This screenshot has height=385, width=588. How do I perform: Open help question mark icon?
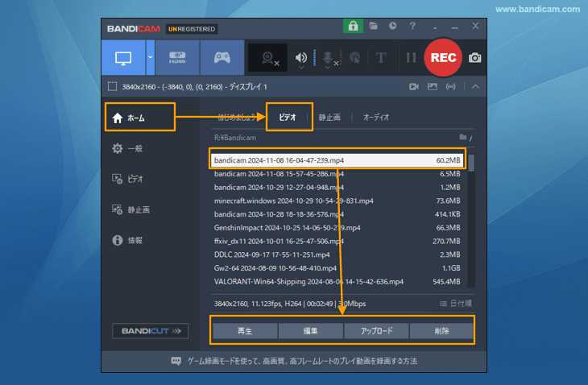point(412,26)
